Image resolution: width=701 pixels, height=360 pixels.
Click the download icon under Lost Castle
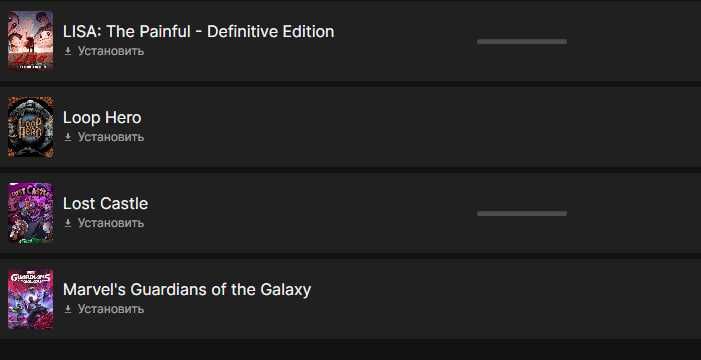pos(68,223)
